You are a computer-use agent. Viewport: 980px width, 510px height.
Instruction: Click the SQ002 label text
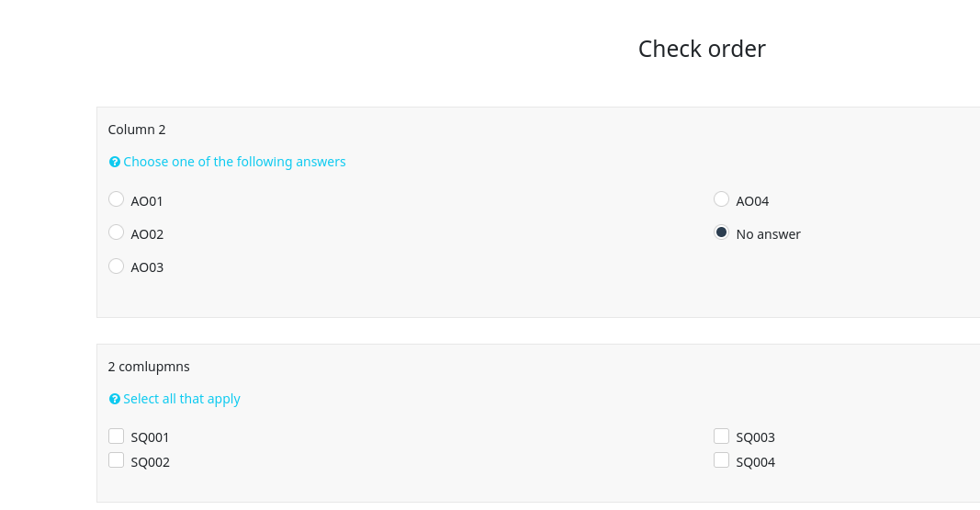click(x=150, y=462)
